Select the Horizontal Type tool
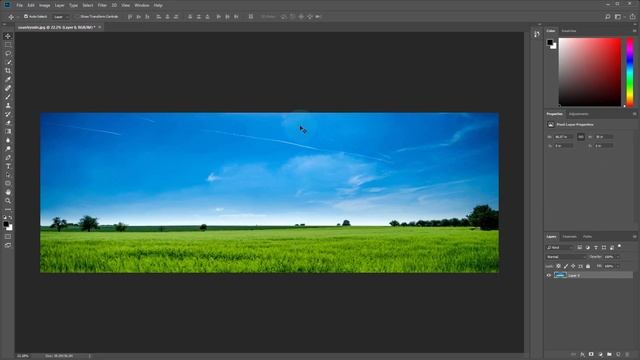This screenshot has height=360, width=640. [8, 166]
